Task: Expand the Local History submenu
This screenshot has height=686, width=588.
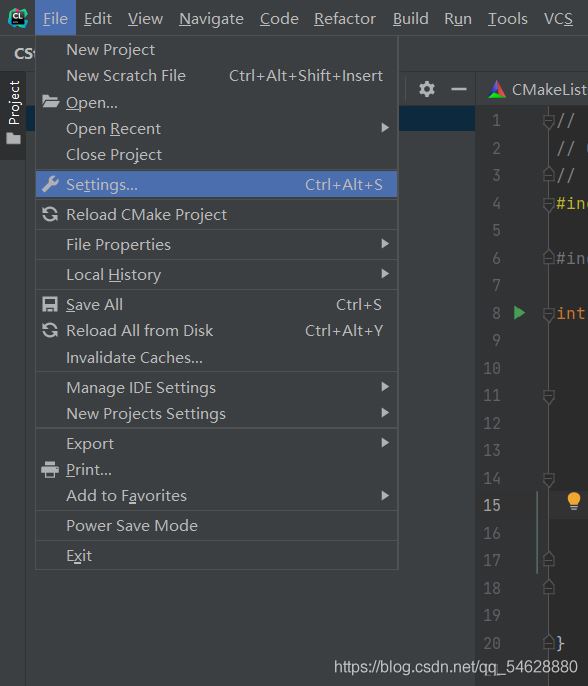Action: (217, 275)
